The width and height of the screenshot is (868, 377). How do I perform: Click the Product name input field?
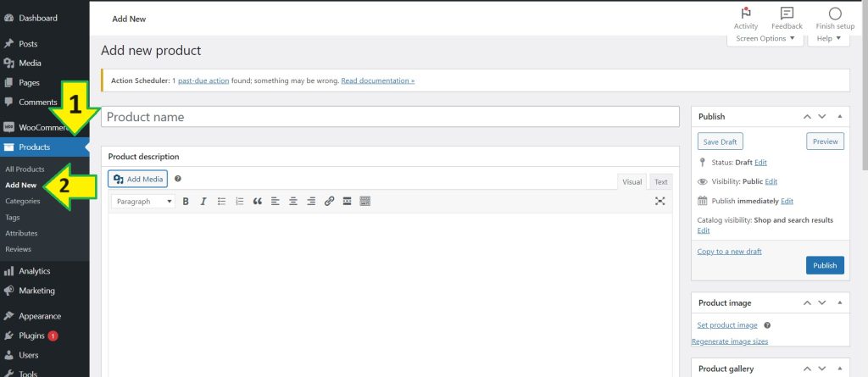(x=390, y=117)
